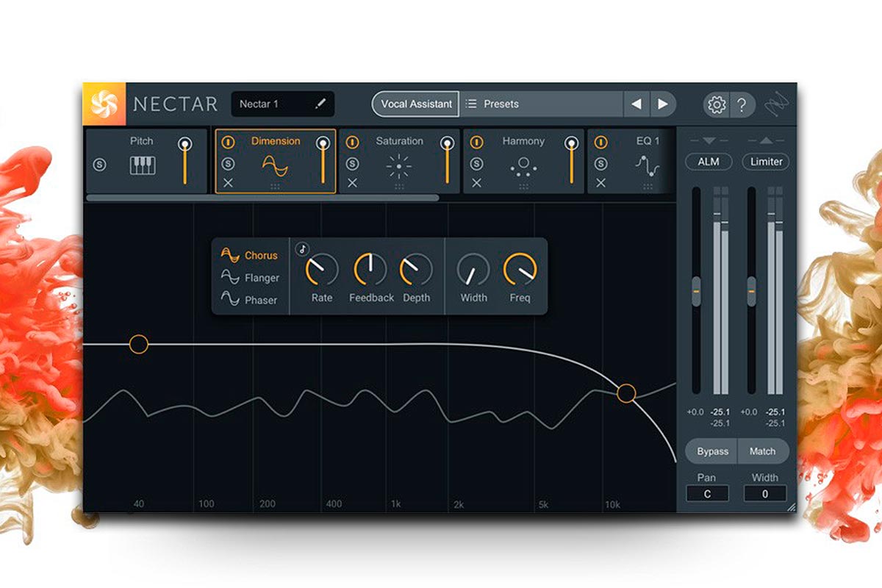This screenshot has height=588, width=882.
Task: Select Phaser mode
Action: (250, 300)
